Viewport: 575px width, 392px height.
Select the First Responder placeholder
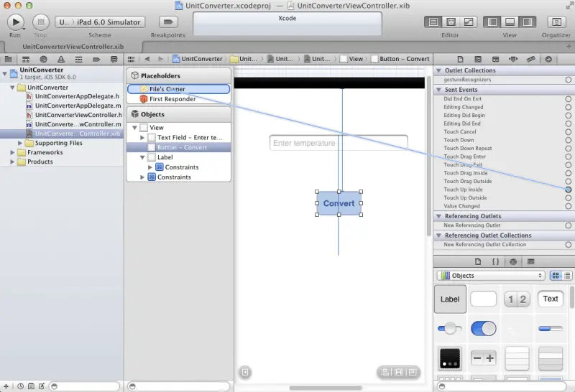(x=172, y=99)
